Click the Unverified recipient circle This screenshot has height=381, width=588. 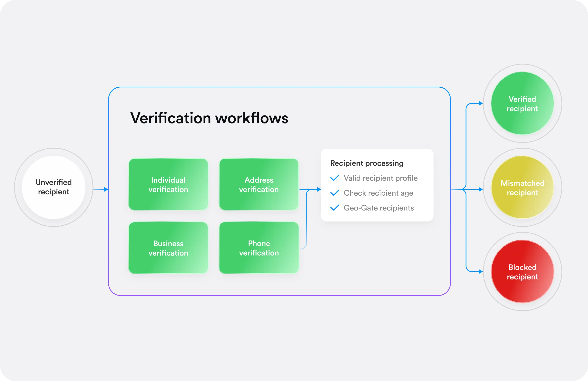[54, 187]
